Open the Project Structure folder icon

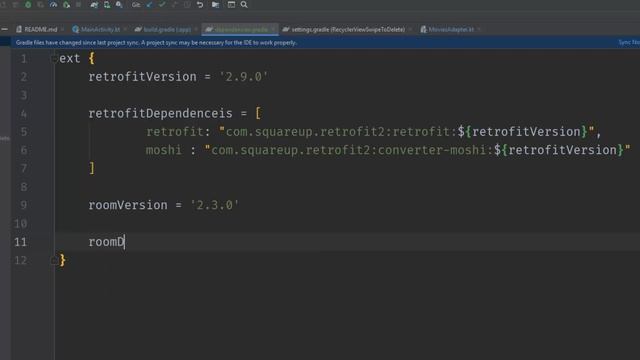(215, 4)
